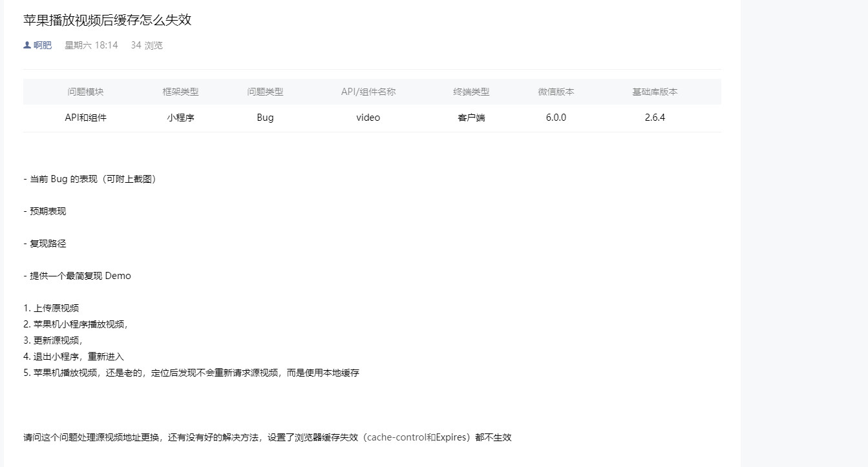Click the 复现路径 line

tap(45, 244)
